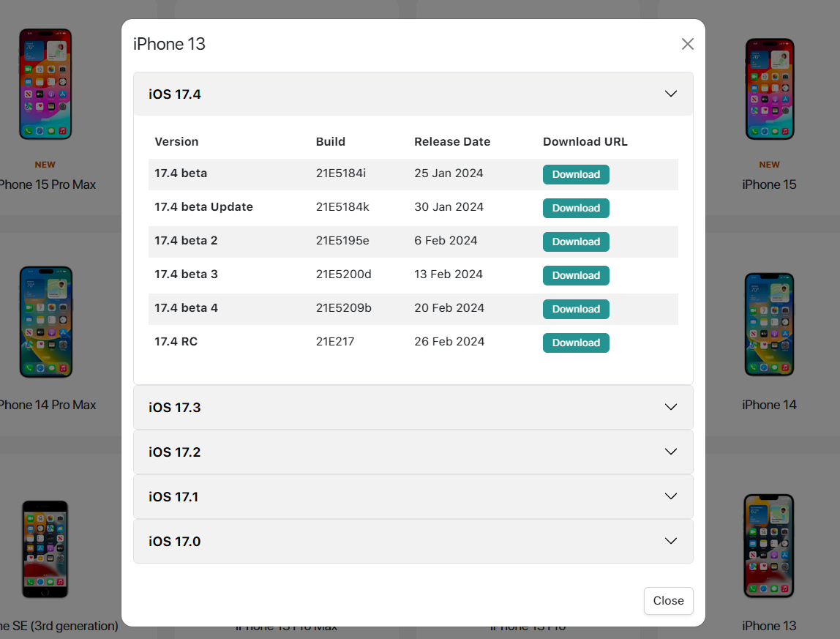Download the 17.4 beta build 21E5184i
840x639 pixels.
tap(576, 174)
